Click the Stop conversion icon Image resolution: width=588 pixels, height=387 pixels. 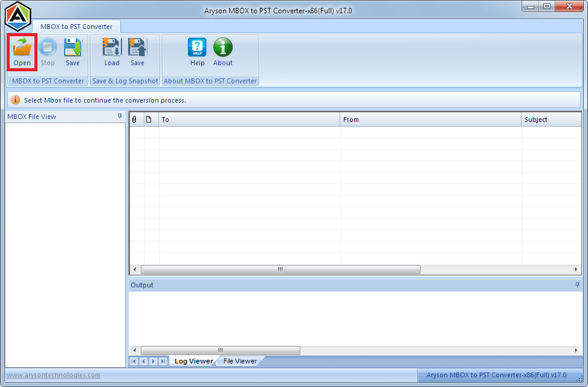(48, 48)
